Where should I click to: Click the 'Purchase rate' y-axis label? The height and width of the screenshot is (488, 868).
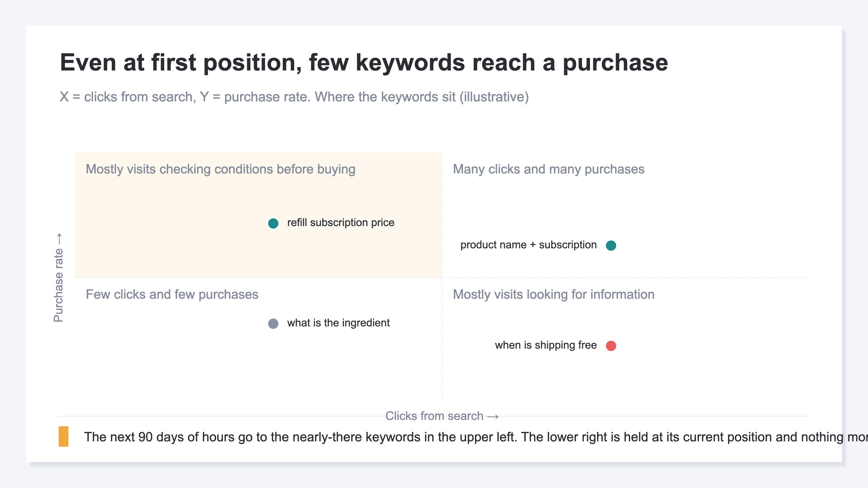(x=58, y=285)
